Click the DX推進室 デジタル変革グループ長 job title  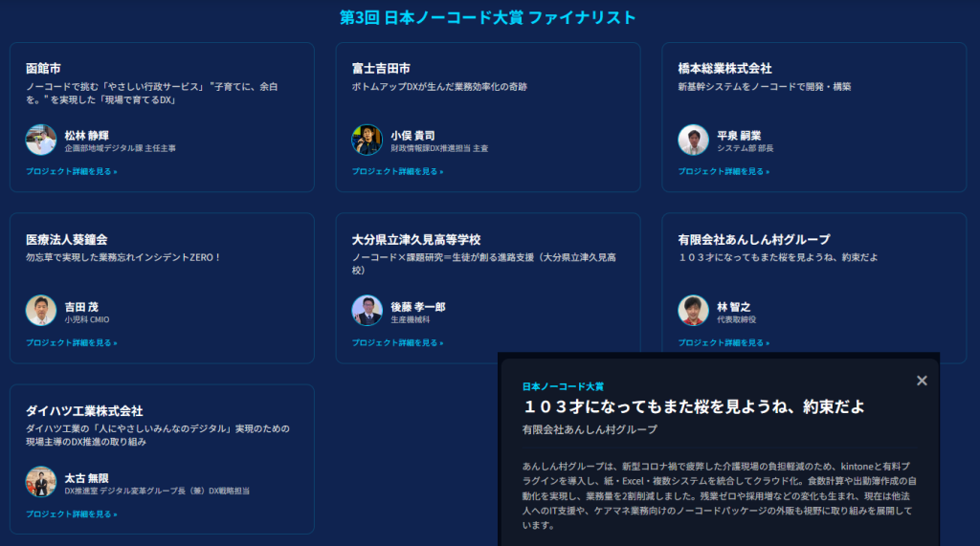pos(157,491)
